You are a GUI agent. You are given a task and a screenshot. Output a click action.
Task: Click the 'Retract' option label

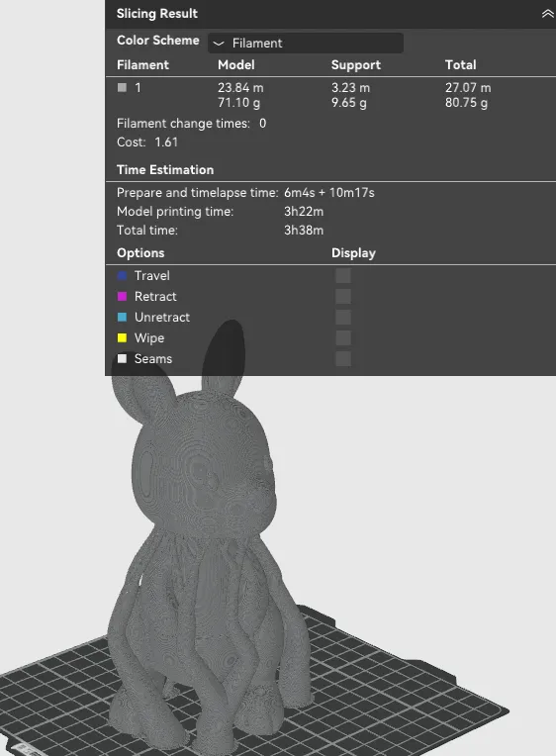click(x=155, y=297)
